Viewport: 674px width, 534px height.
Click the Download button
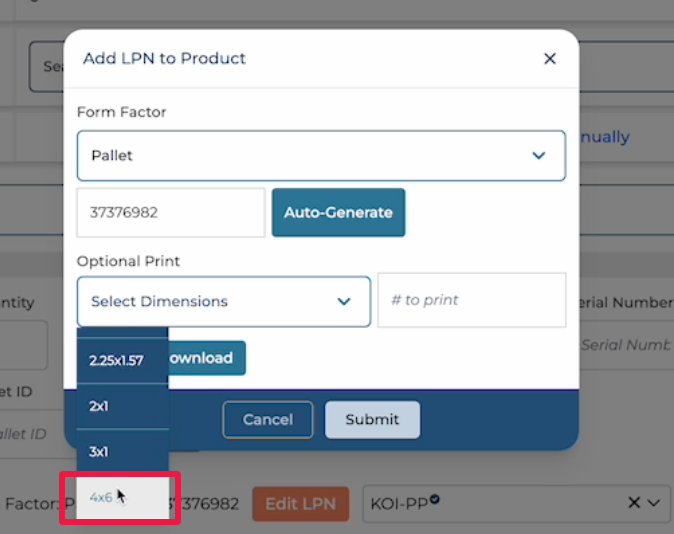point(206,358)
